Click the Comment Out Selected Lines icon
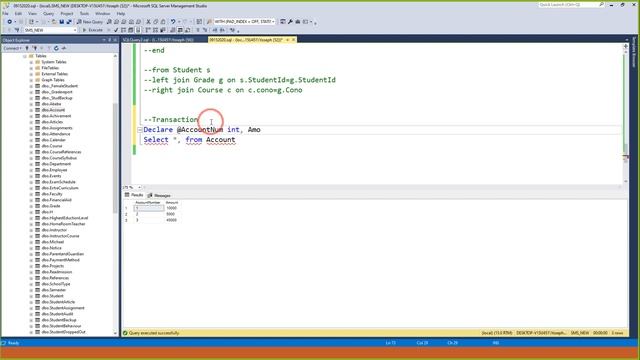This screenshot has width=640, height=360. [x=198, y=30]
